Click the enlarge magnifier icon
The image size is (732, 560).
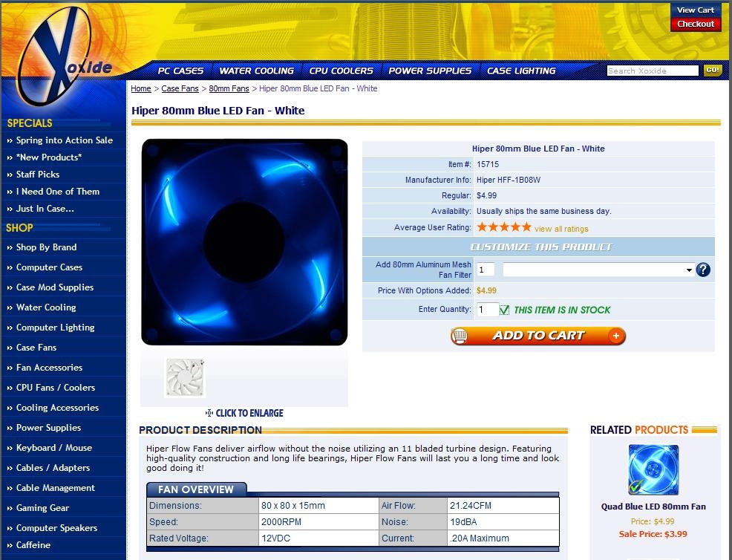pos(209,413)
